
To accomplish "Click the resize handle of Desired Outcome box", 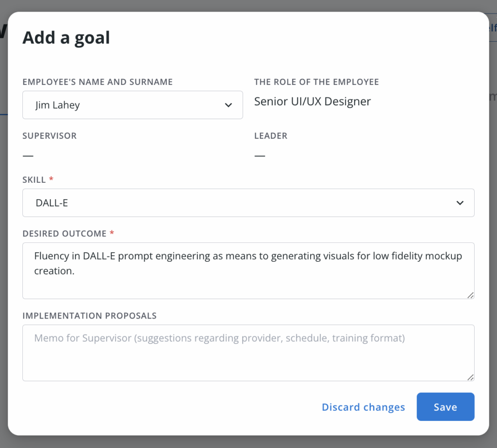I will (470, 295).
